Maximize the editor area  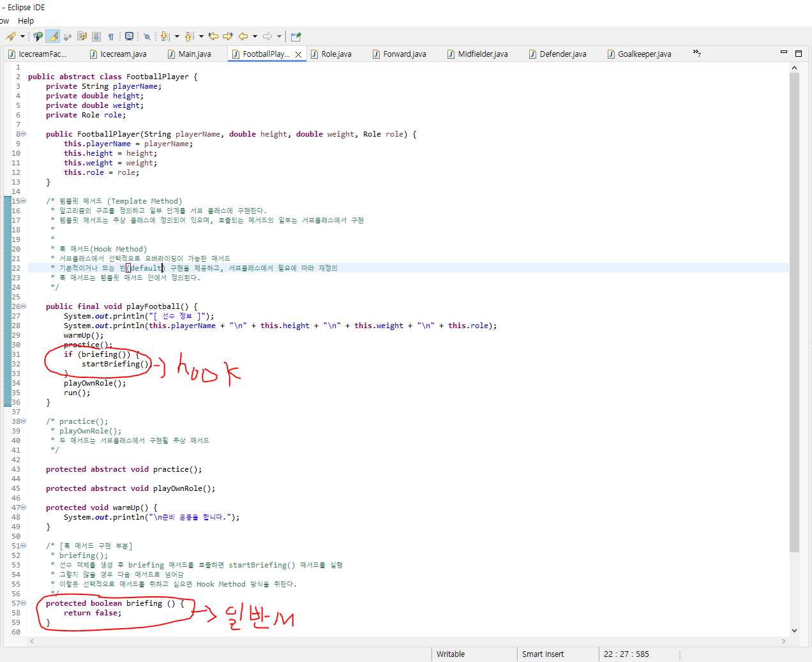799,53
